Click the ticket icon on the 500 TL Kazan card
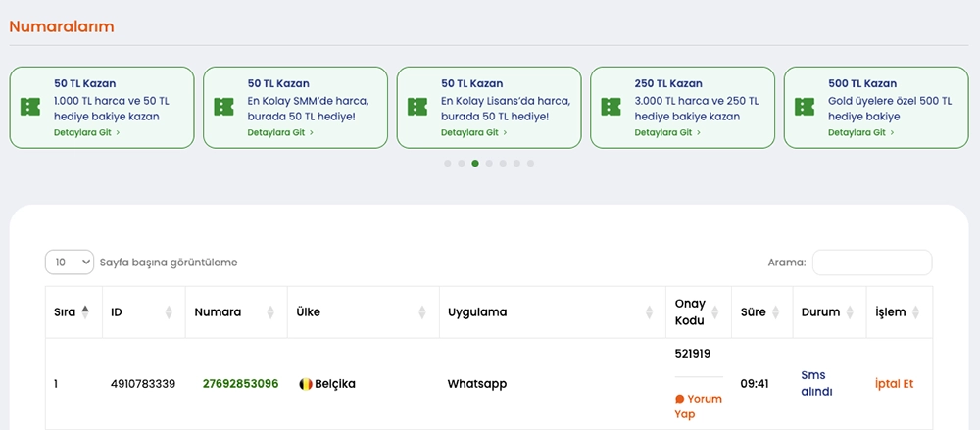This screenshot has width=980, height=430. tap(805, 107)
